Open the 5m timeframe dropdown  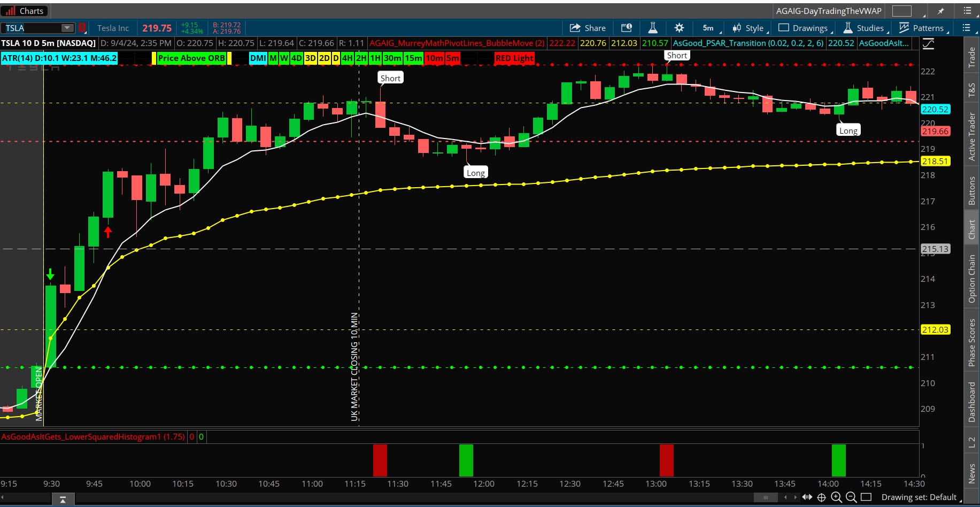point(708,28)
